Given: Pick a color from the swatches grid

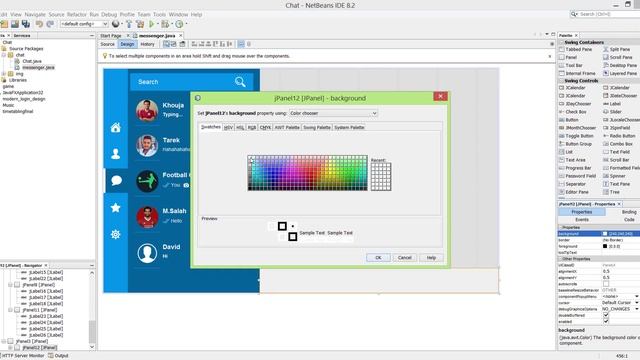Looking at the screenshot, I should click(x=307, y=173).
